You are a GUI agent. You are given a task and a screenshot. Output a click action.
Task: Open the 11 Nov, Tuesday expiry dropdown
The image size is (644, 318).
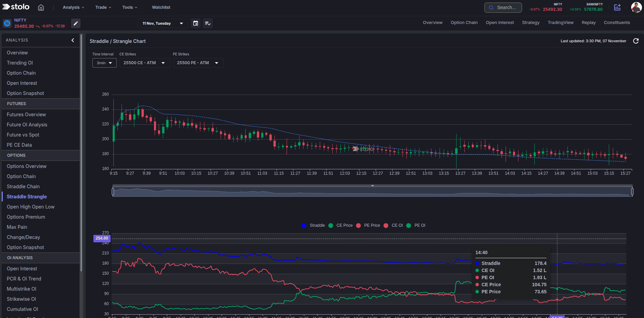[x=163, y=23]
